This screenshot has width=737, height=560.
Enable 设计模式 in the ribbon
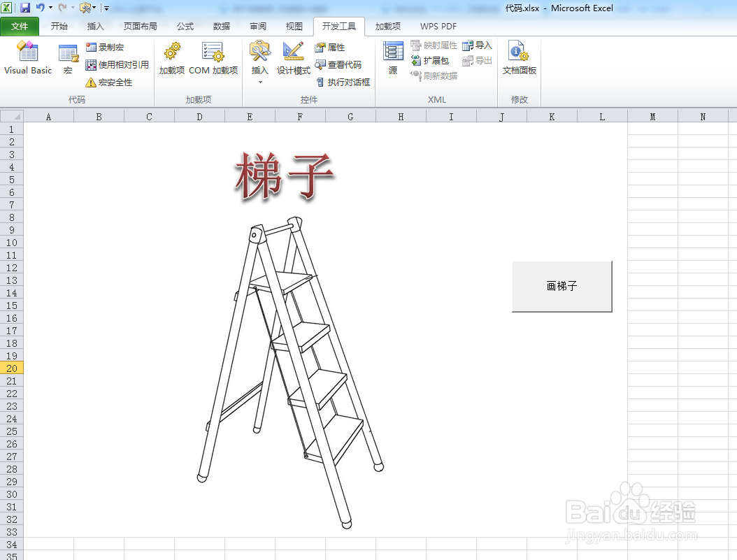pos(293,59)
